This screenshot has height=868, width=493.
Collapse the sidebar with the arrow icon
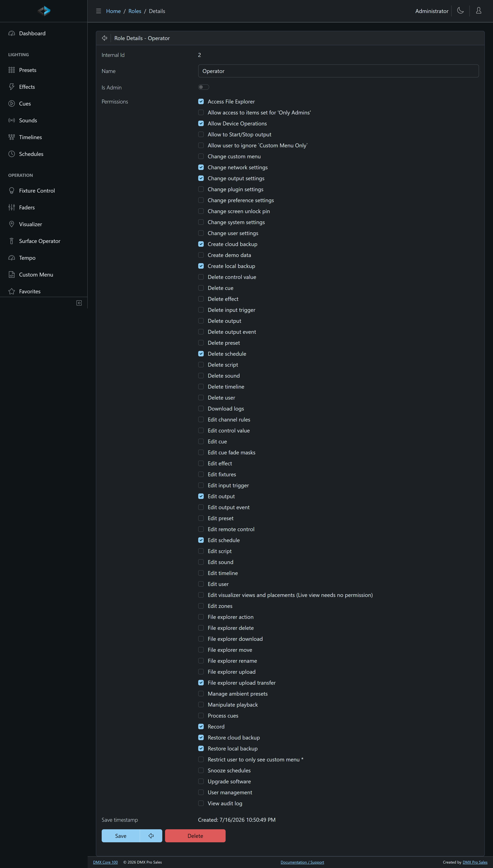click(x=79, y=303)
